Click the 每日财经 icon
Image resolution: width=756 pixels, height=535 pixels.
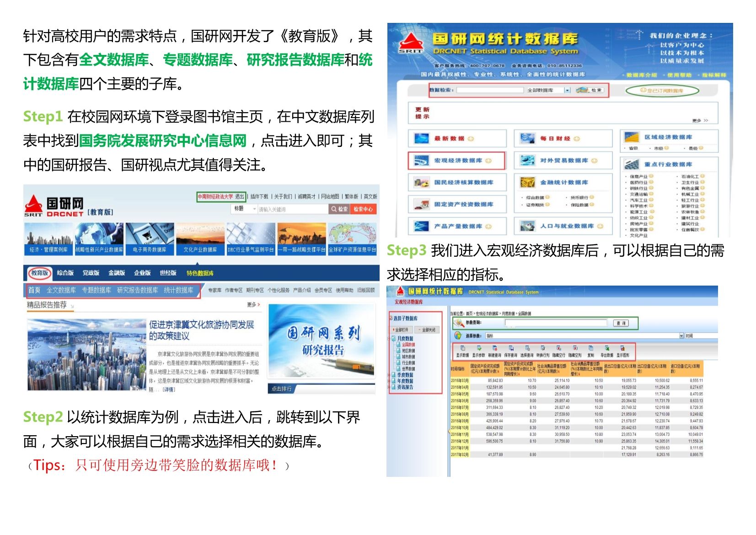click(527, 138)
